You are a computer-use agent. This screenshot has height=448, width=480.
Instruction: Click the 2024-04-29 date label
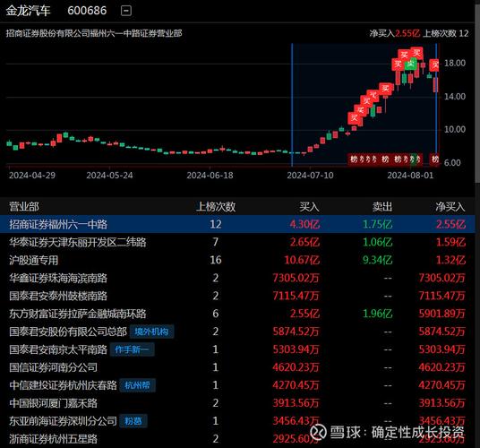tap(32, 175)
